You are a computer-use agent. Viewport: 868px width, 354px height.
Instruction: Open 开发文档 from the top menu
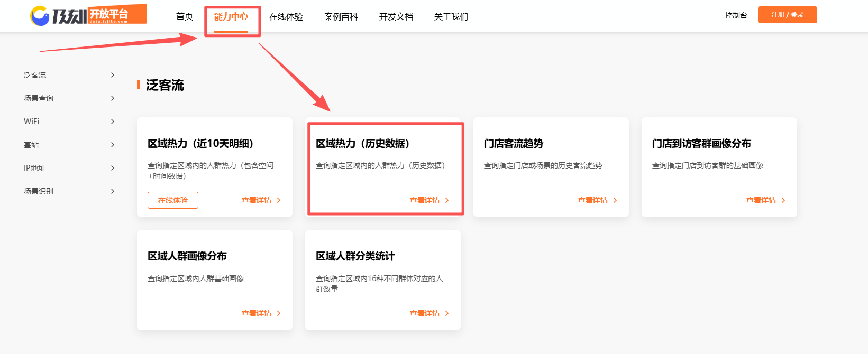click(x=396, y=17)
